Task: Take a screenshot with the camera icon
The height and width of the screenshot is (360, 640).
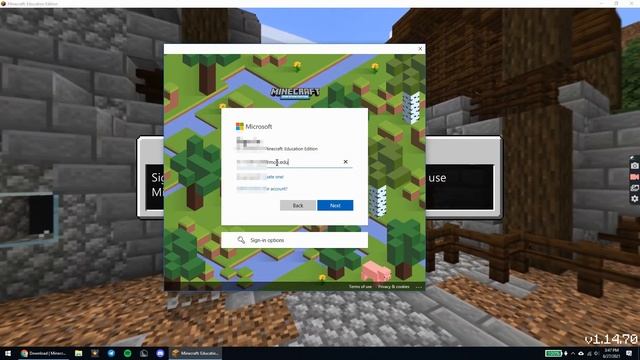Action: pyautogui.click(x=634, y=166)
